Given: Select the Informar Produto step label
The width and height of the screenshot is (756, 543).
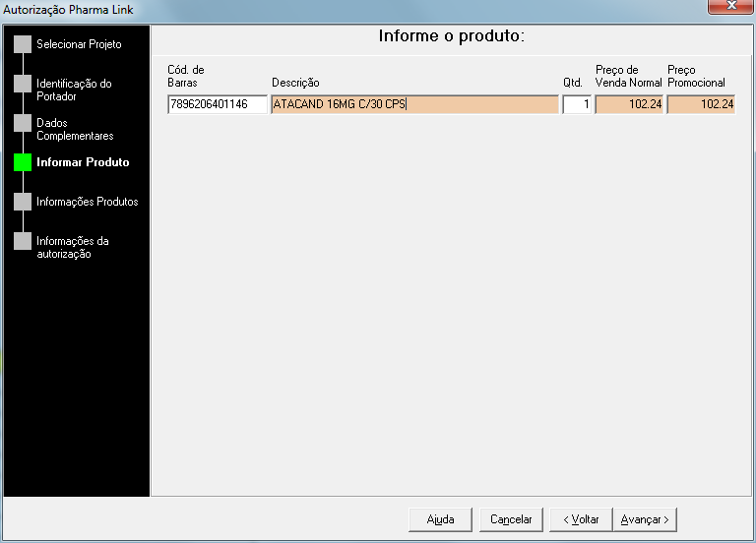Looking at the screenshot, I should click(x=83, y=162).
